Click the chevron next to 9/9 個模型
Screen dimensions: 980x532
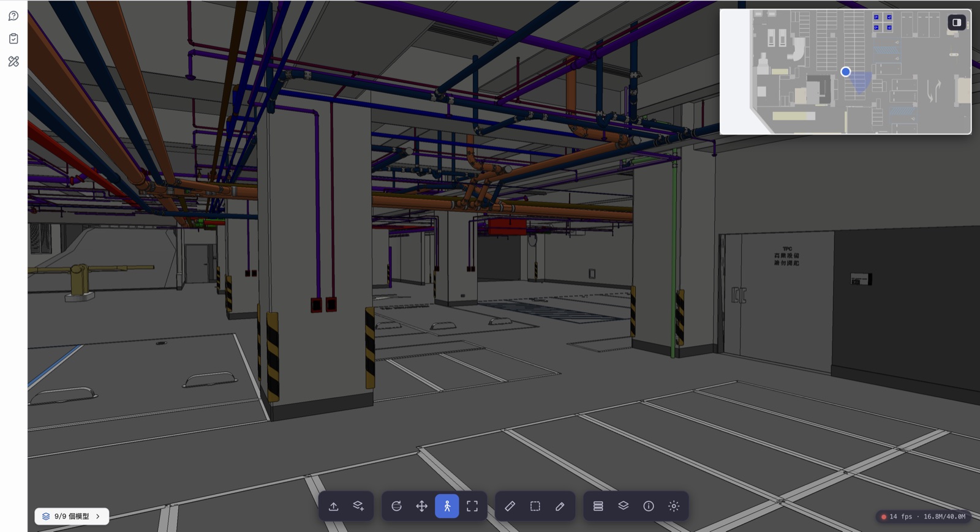(x=98, y=516)
